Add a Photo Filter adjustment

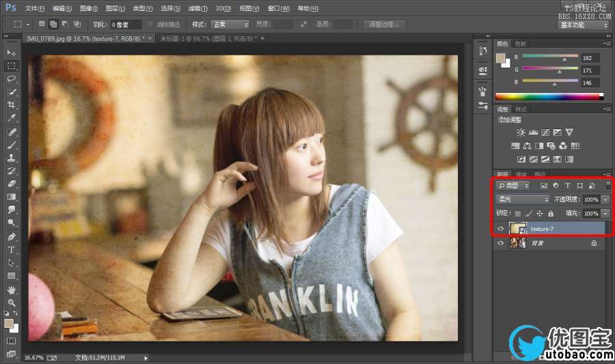point(551,146)
